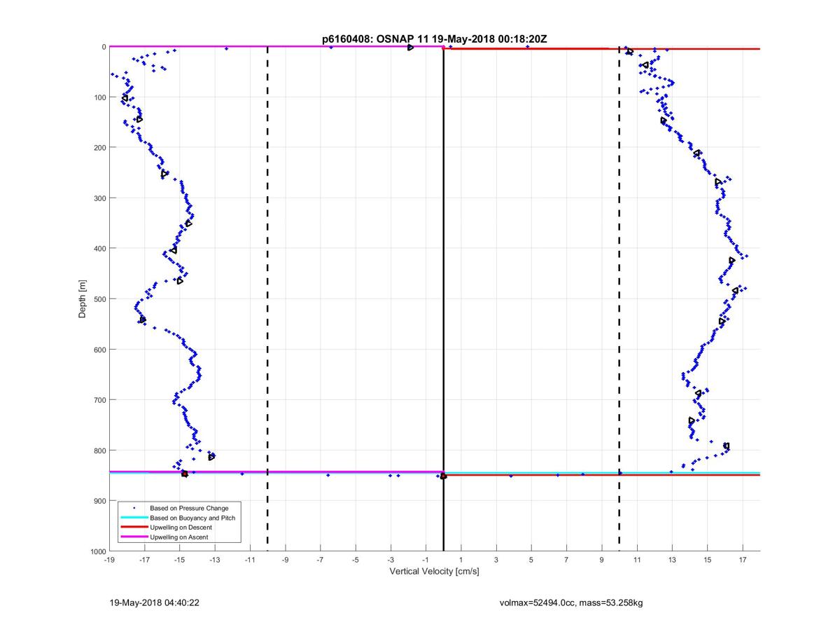
Task: Click the red line sample in legend
Action: pos(134,527)
